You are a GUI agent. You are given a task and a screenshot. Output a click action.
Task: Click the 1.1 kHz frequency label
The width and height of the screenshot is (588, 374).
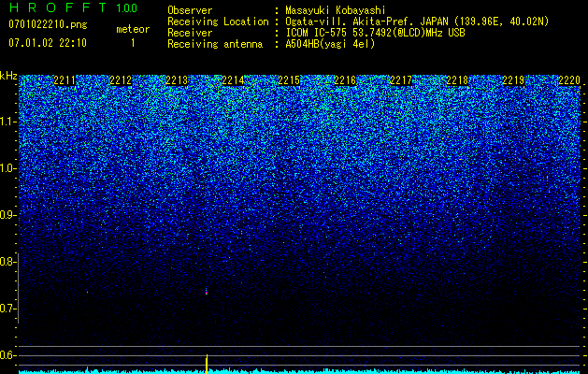7,122
